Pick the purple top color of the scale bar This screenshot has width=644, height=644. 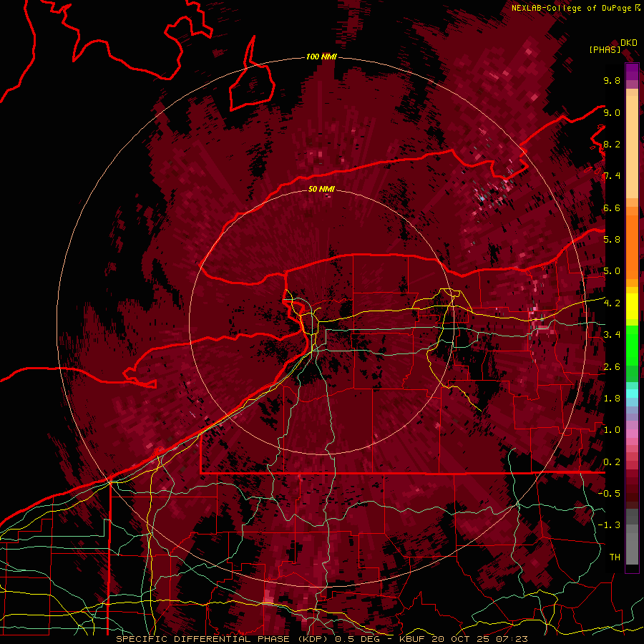632,72
